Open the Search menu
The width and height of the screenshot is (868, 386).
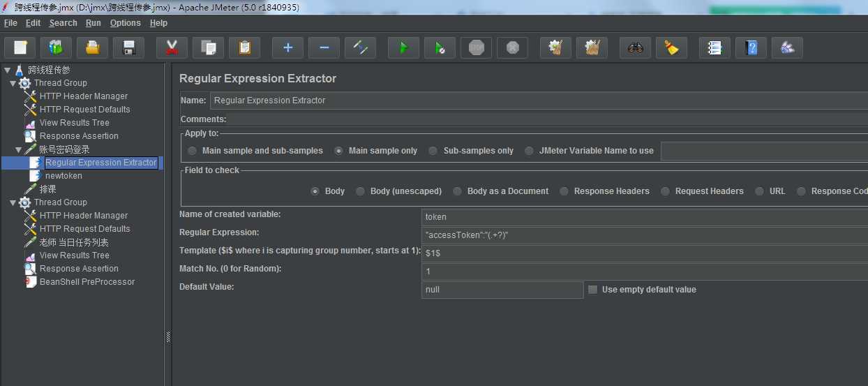(x=63, y=23)
